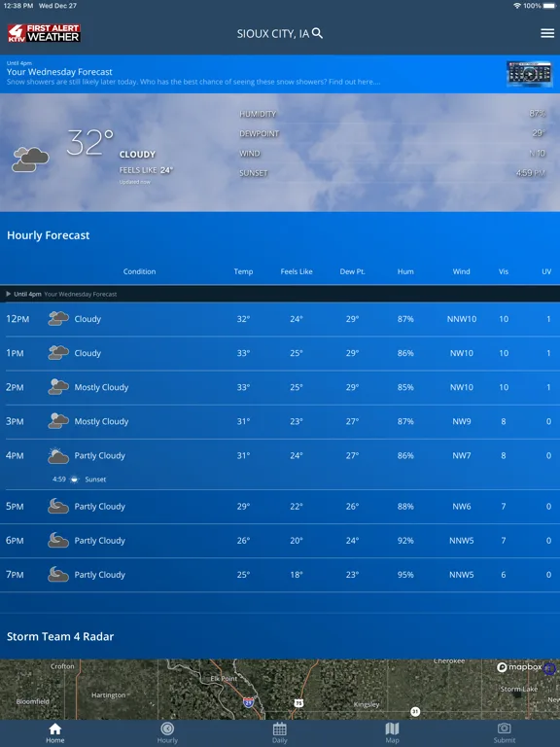This screenshot has height=747, width=560.
Task: Tap the Wi-Fi status icon
Action: tap(517, 6)
